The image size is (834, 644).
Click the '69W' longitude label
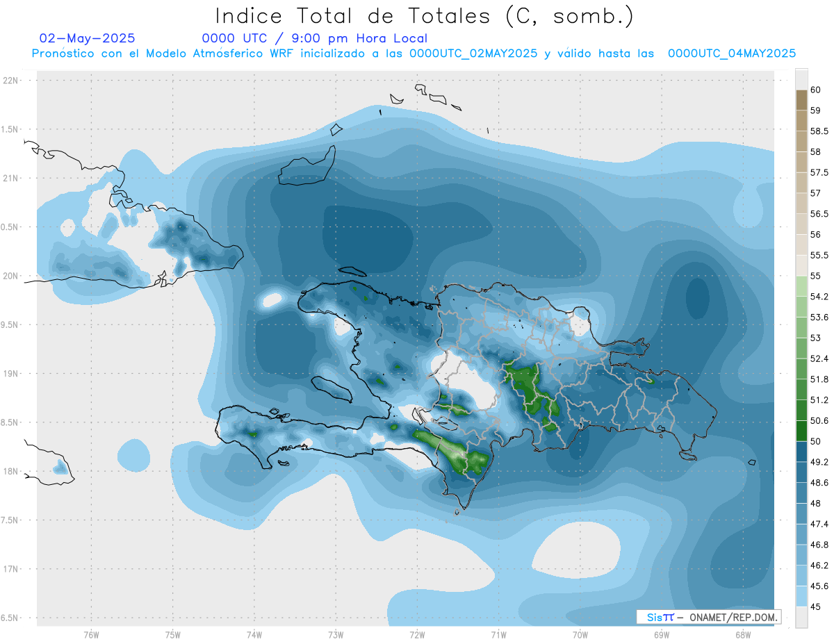point(662,634)
